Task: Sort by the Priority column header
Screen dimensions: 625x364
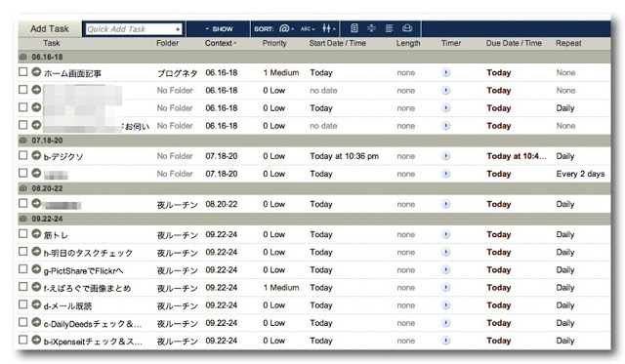Action: pyautogui.click(x=274, y=43)
